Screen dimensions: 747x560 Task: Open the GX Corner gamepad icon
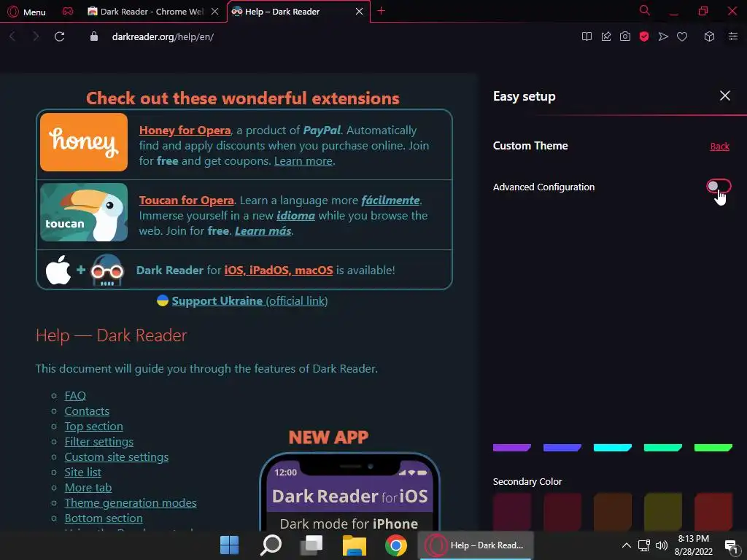click(x=68, y=12)
